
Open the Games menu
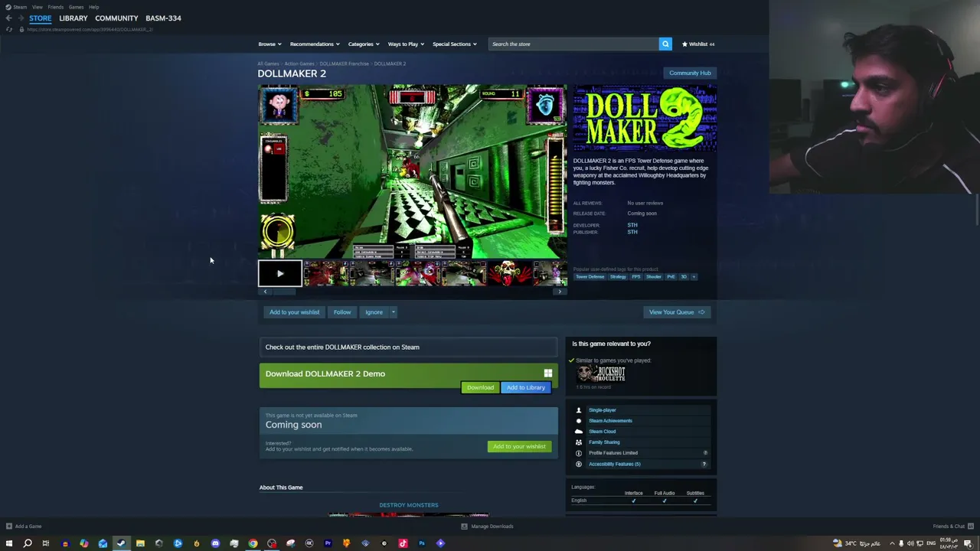pyautogui.click(x=76, y=7)
